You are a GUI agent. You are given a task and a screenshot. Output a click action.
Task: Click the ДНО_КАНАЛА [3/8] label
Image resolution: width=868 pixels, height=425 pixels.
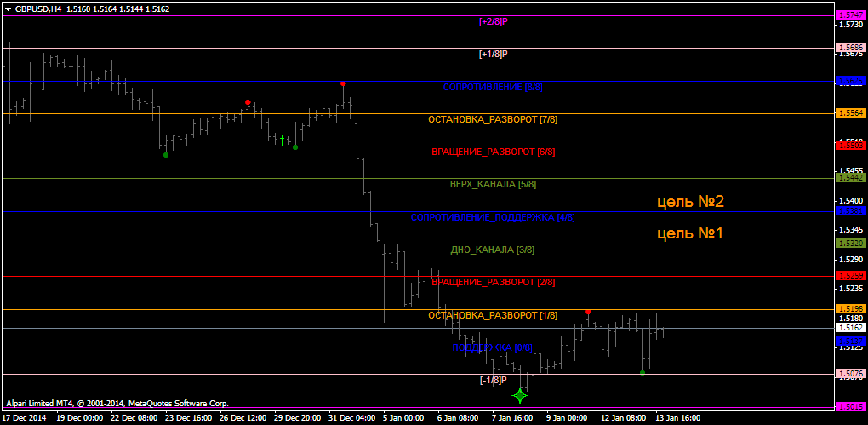point(493,250)
